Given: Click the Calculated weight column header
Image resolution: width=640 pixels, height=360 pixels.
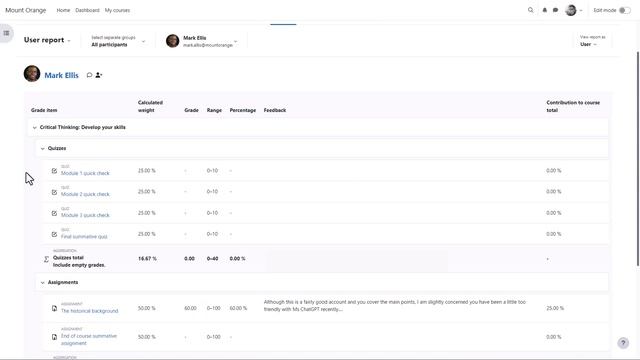Looking at the screenshot, I should point(150,106).
